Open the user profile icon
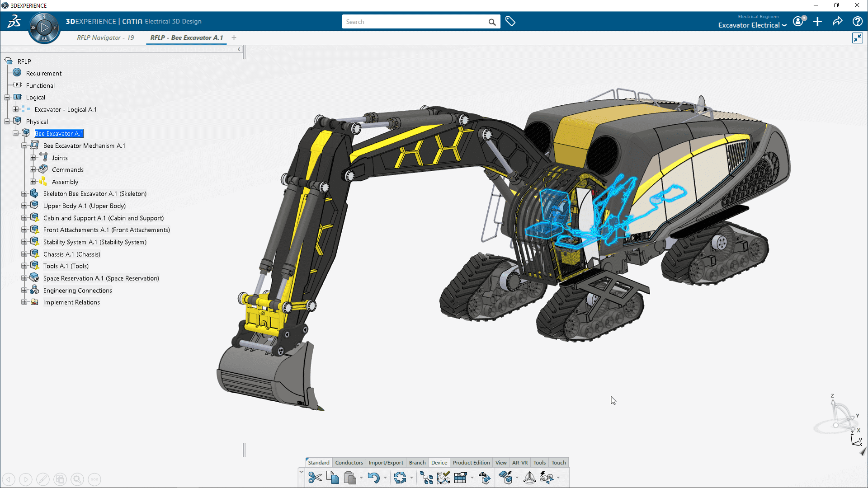The image size is (868, 488). pos(799,21)
